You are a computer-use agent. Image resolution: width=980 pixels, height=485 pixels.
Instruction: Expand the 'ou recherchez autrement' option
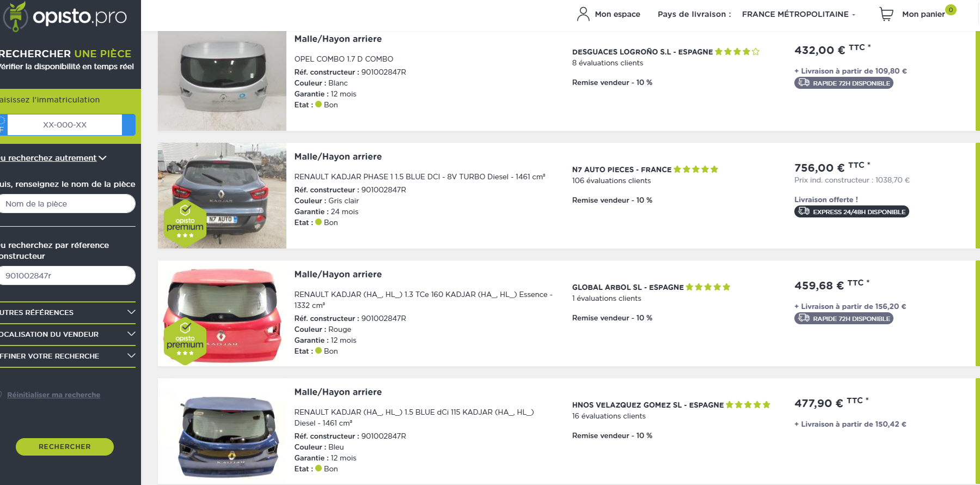(x=53, y=158)
